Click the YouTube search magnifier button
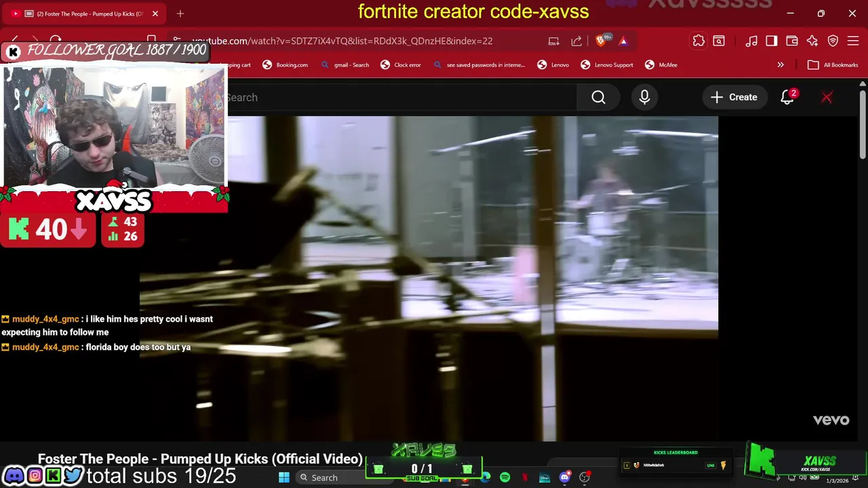 click(x=598, y=98)
